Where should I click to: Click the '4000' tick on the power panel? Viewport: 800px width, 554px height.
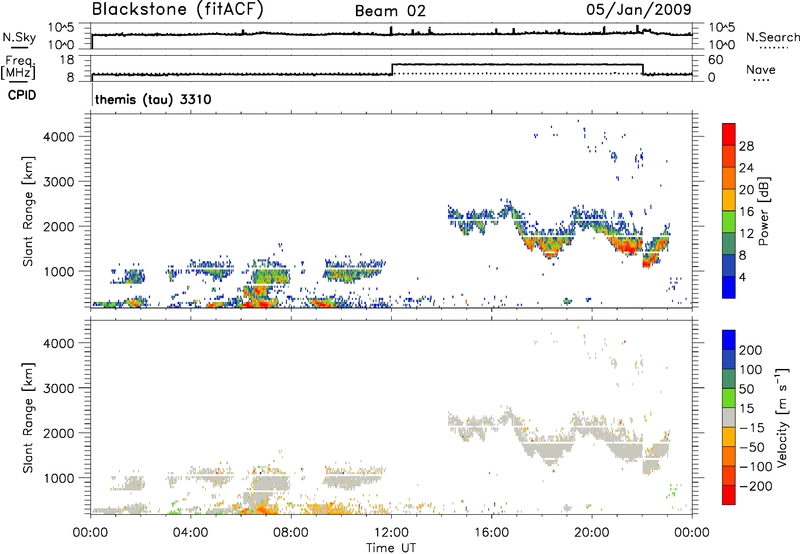[x=58, y=137]
